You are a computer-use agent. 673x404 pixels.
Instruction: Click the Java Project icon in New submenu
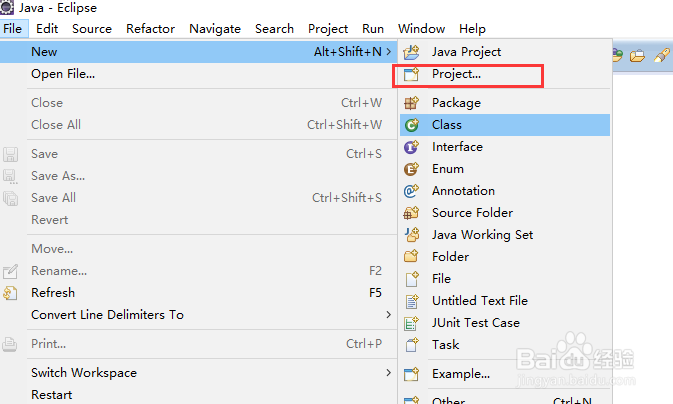pyautogui.click(x=411, y=52)
